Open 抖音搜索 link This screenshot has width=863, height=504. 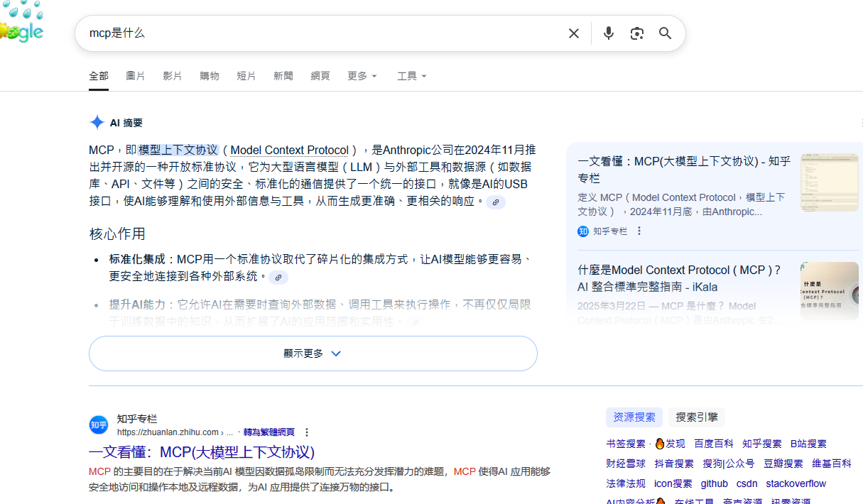click(x=674, y=464)
